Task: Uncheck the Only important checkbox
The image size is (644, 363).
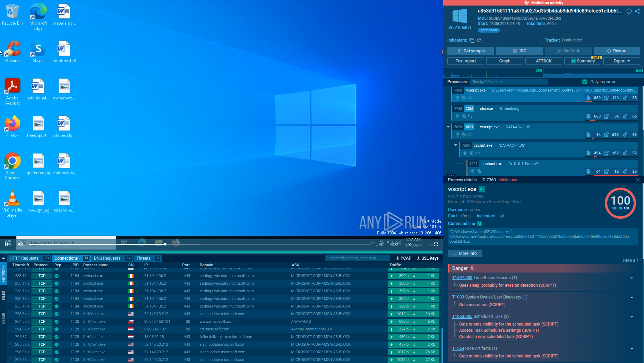Action: click(585, 82)
